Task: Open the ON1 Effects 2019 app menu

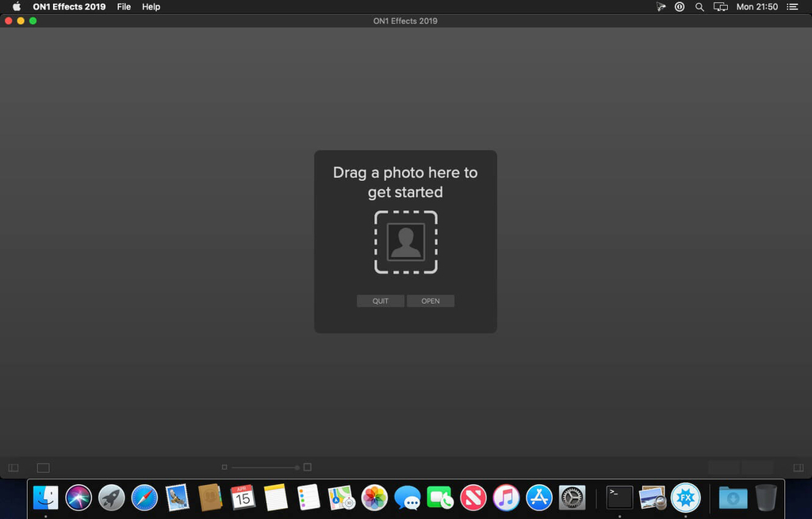Action: [69, 6]
